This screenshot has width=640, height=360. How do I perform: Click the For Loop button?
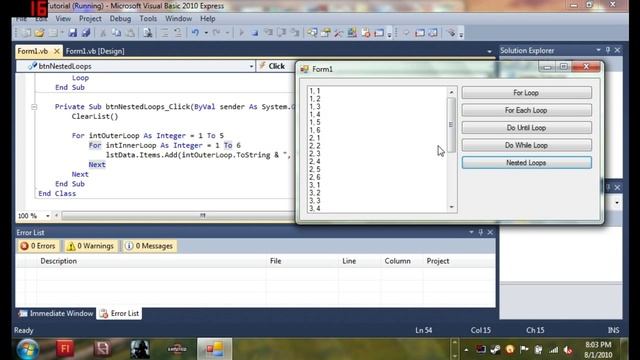[527, 93]
